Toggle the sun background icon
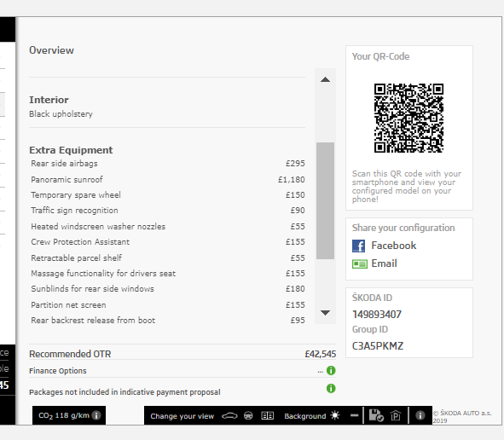This screenshot has width=504, height=440. [x=335, y=415]
